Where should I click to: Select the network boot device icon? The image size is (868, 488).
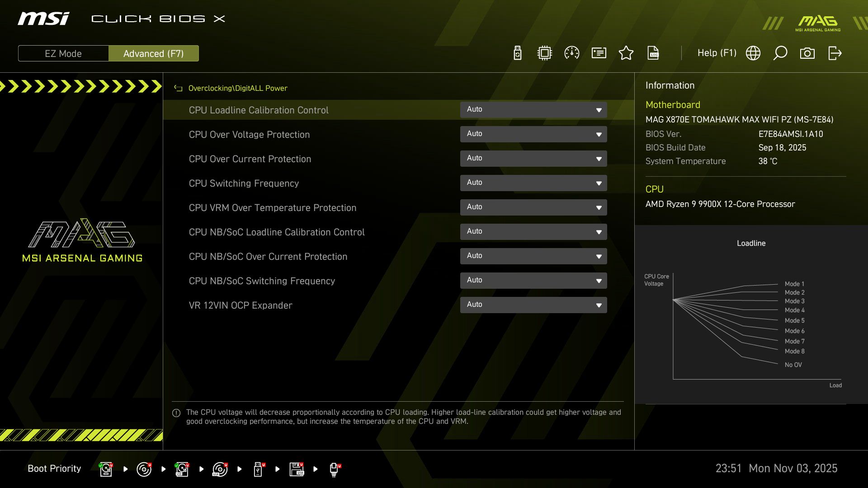pyautogui.click(x=335, y=469)
